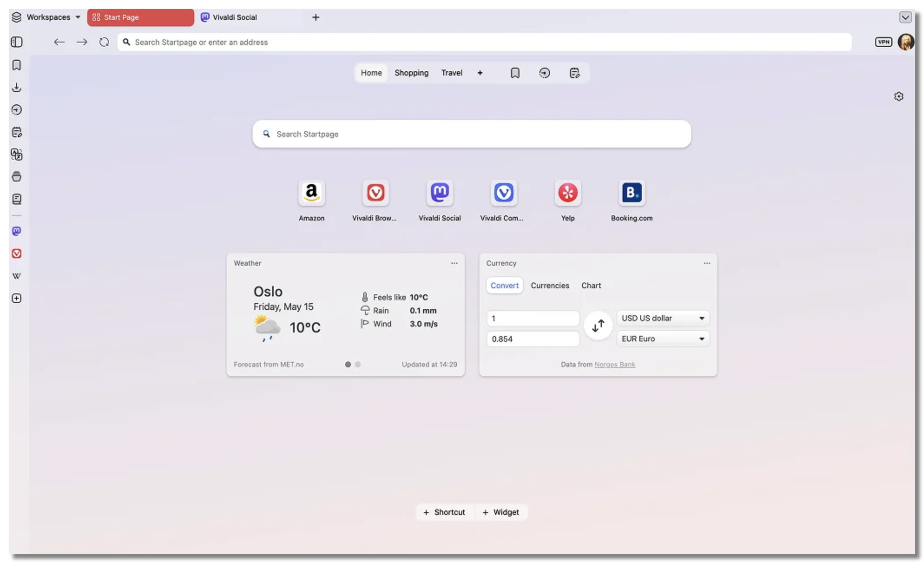This screenshot has height=563, width=924.
Task: Open the user profile avatar
Action: pyautogui.click(x=906, y=42)
